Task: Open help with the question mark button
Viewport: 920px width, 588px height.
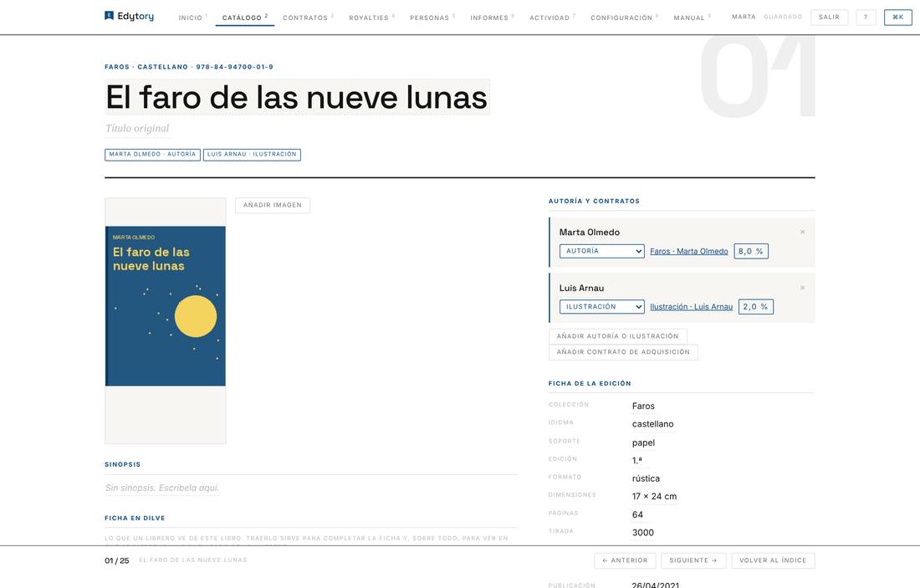Action: click(x=866, y=17)
